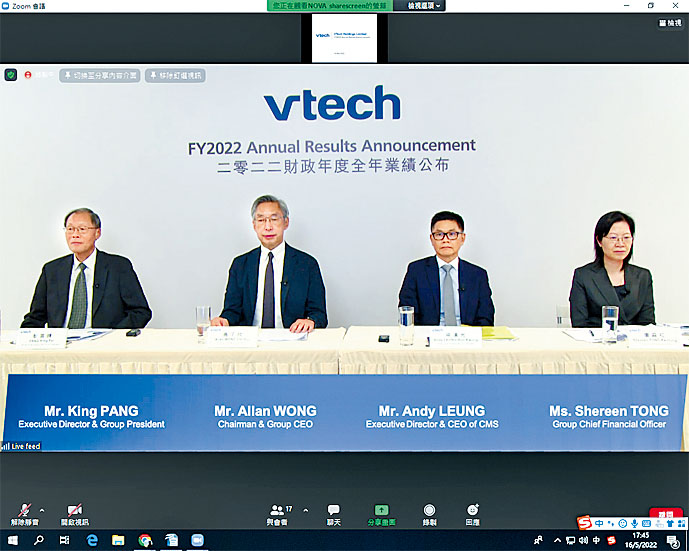
Task: Open Sogou toolbox grid icon
Action: tap(682, 523)
